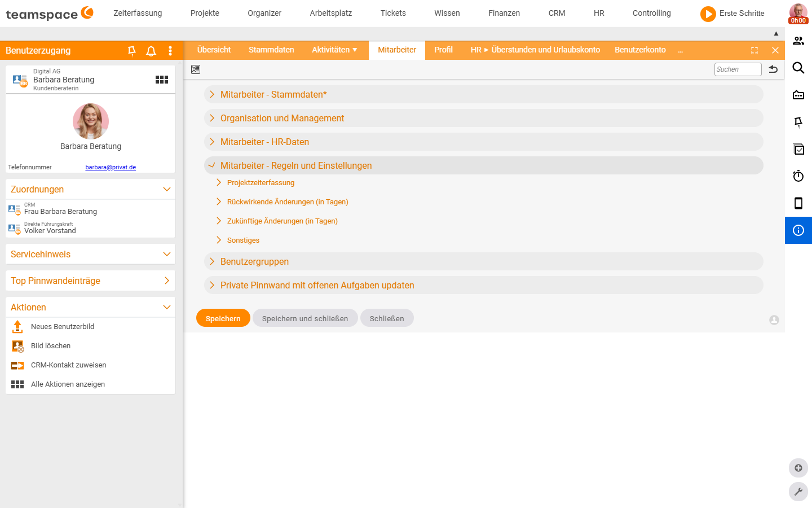
Task: Switch to the Stammdaten tab
Action: (271, 50)
